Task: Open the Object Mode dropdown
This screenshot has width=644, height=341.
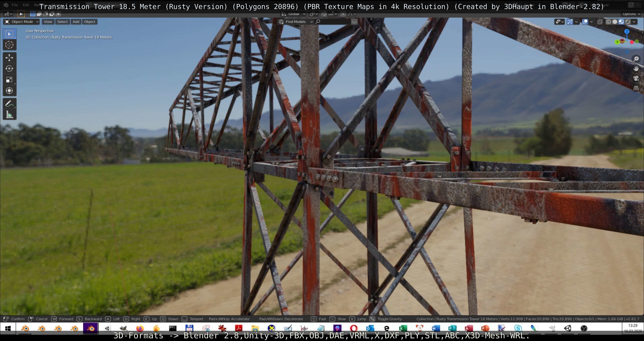Action: coord(22,22)
